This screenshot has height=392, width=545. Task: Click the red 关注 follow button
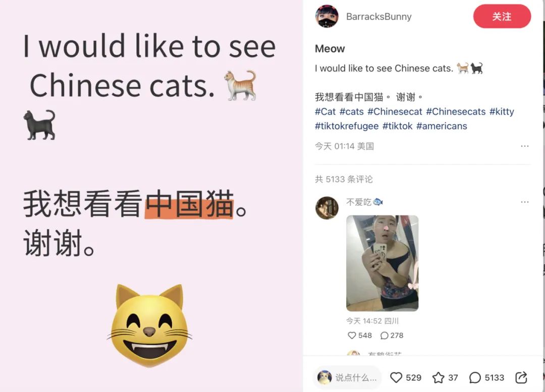[502, 16]
